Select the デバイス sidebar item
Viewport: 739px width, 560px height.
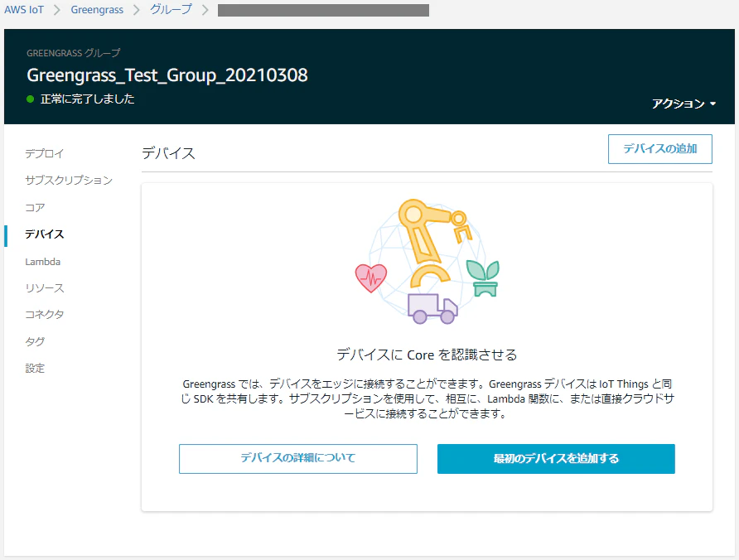tap(44, 234)
